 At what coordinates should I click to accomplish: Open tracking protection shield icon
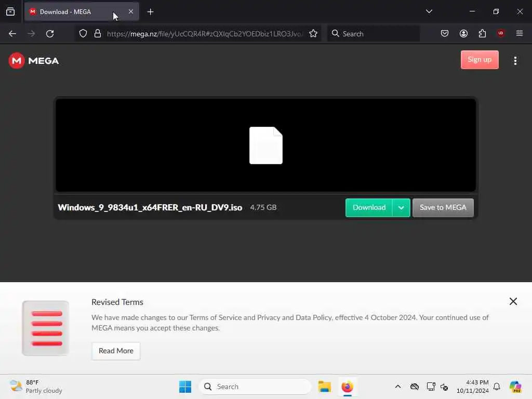pyautogui.click(x=83, y=34)
